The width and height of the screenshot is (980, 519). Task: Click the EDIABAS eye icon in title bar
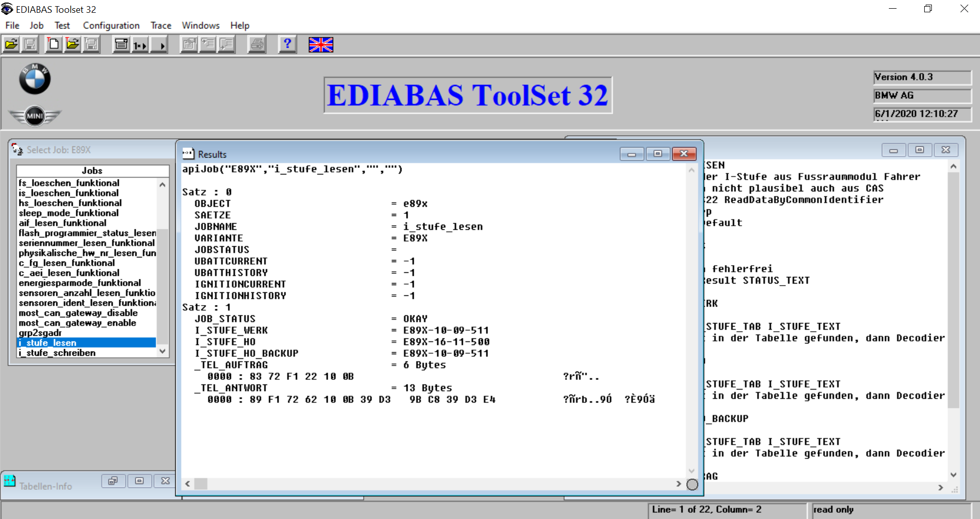tap(7, 9)
